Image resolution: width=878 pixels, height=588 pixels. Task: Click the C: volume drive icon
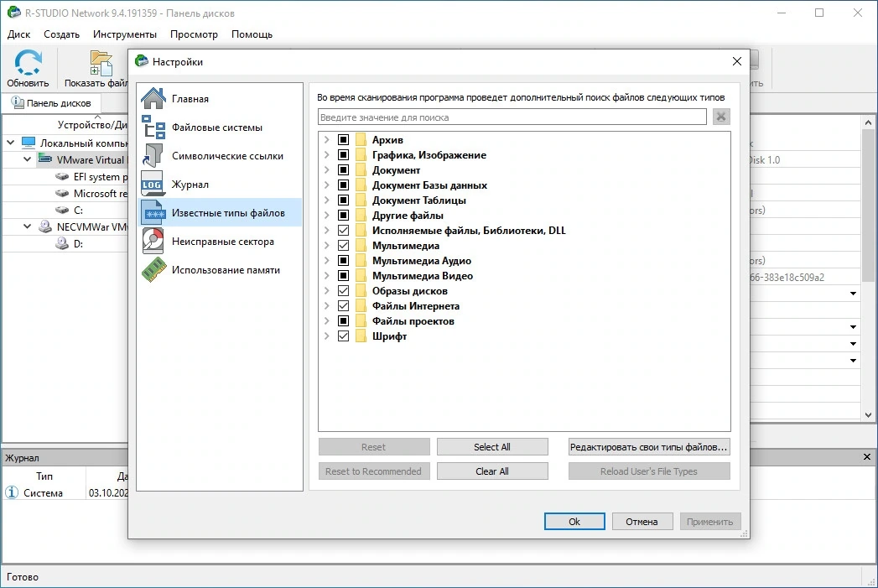[x=62, y=210]
